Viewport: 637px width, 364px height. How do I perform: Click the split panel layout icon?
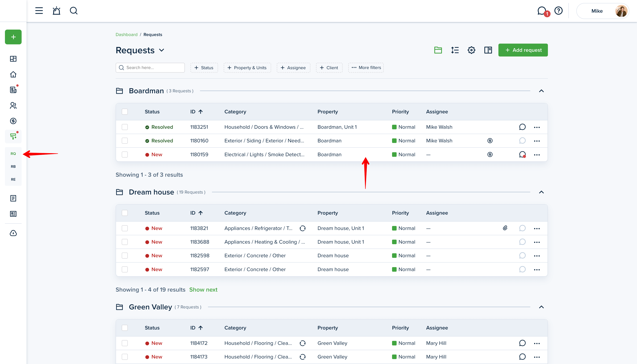488,50
